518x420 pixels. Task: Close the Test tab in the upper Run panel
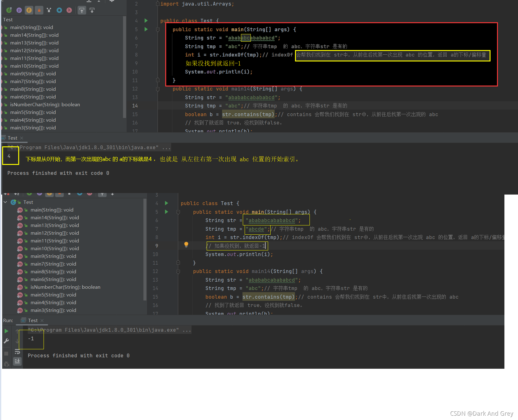(x=22, y=138)
